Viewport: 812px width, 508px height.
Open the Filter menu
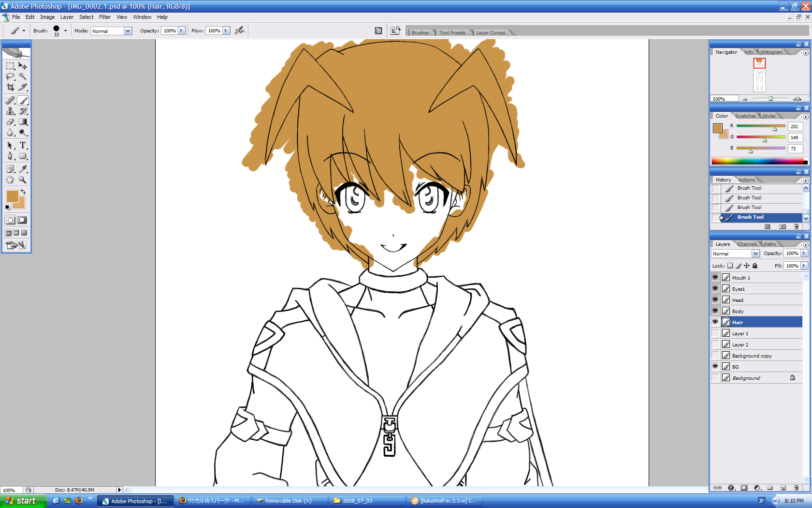click(x=105, y=17)
